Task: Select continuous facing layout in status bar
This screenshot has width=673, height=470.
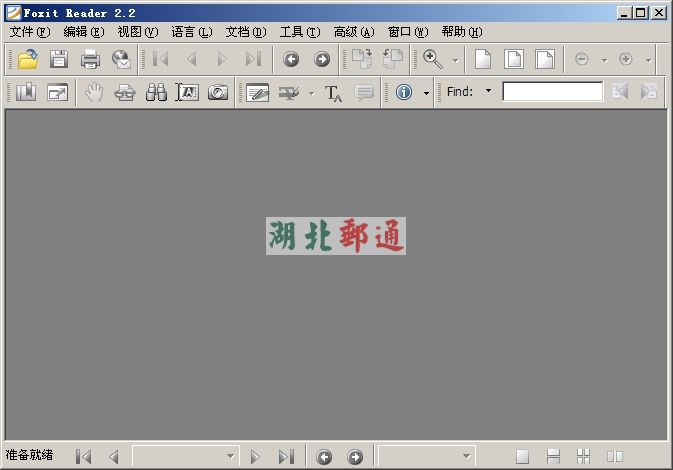Action: pyautogui.click(x=584, y=456)
